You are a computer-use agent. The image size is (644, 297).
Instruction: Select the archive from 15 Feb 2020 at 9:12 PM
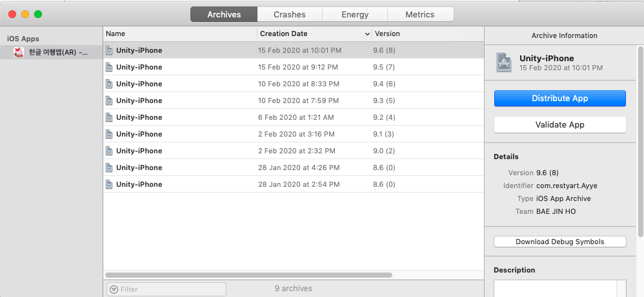pyautogui.click(x=294, y=67)
